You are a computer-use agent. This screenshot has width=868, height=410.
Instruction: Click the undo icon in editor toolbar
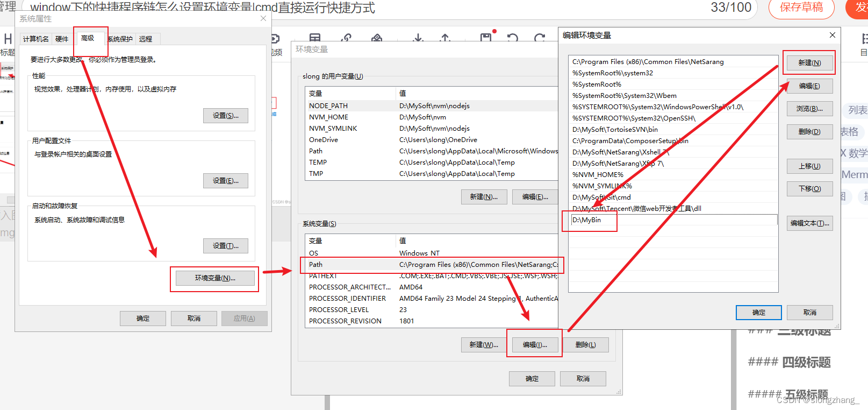(x=513, y=38)
